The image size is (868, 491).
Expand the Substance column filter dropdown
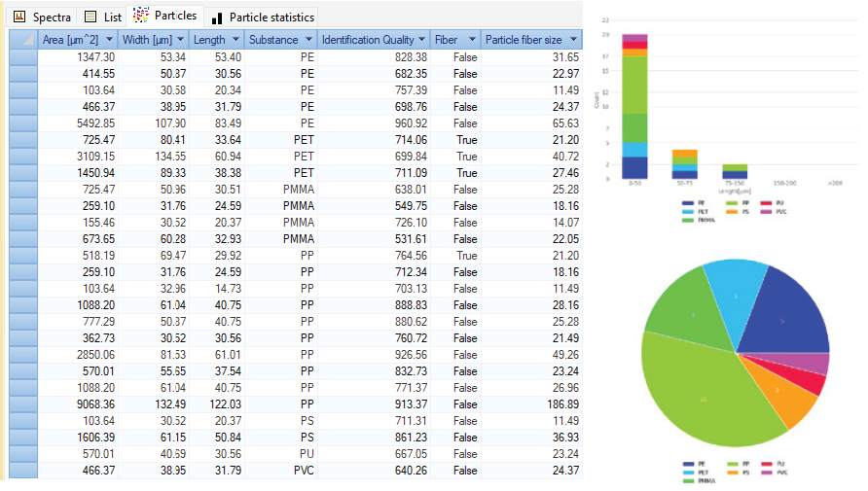[x=308, y=39]
